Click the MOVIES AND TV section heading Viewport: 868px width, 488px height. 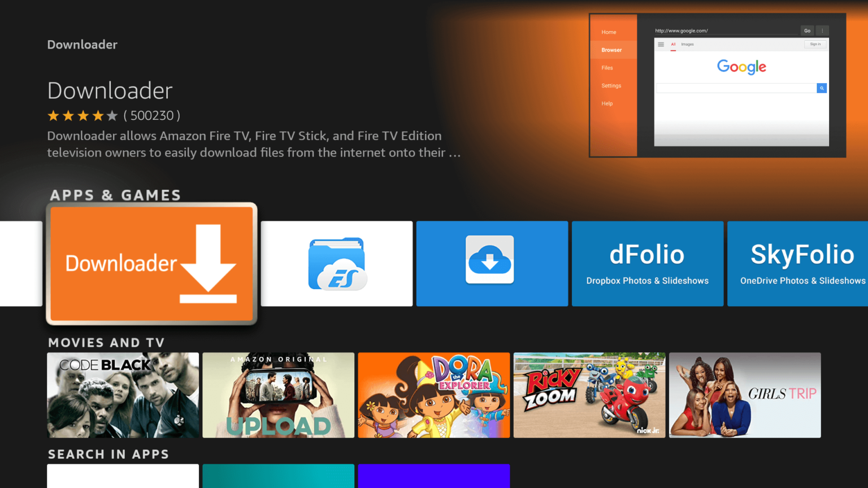[x=106, y=343]
